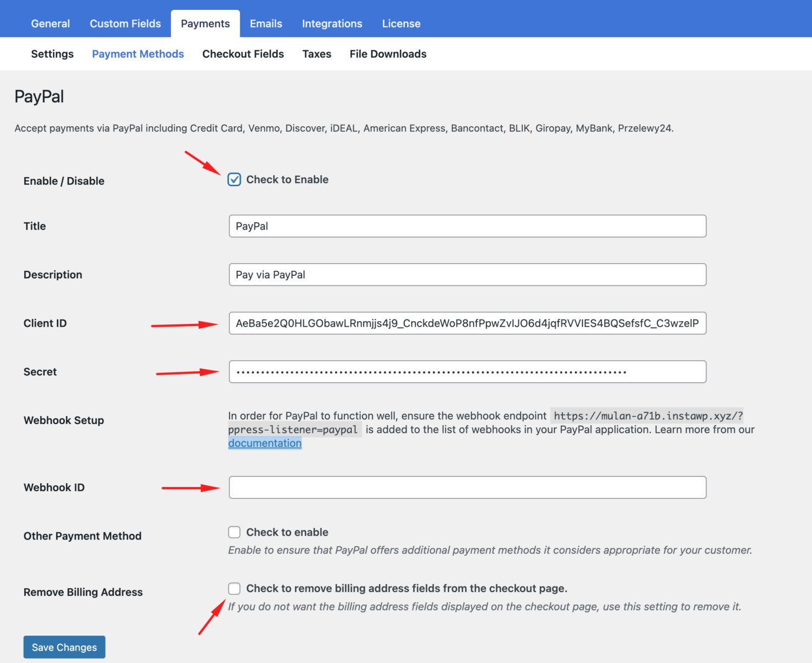The width and height of the screenshot is (812, 663).
Task: Click the 'Enable to ensure that PayPal offers' help text
Action: pyautogui.click(x=490, y=550)
